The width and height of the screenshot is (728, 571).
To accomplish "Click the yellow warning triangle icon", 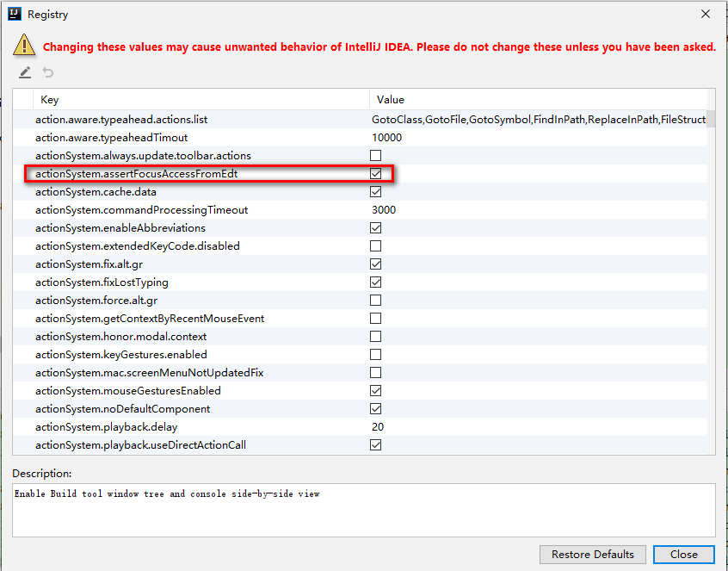I will 24,45.
